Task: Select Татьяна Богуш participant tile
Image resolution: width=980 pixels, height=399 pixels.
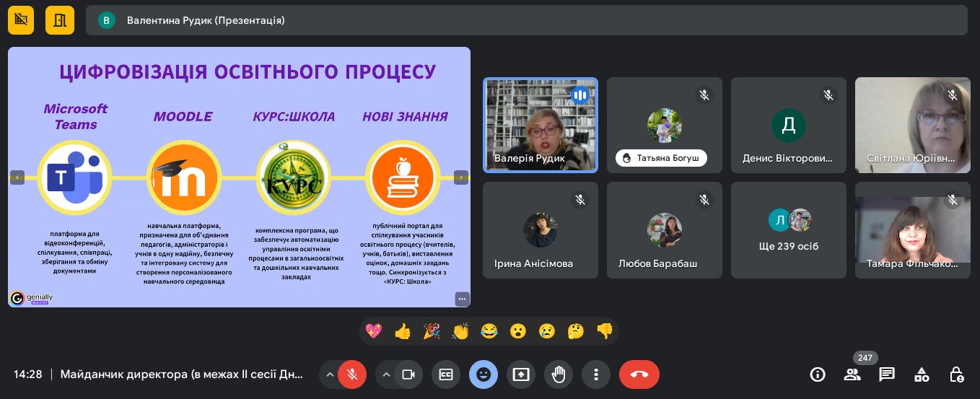Action: (665, 126)
